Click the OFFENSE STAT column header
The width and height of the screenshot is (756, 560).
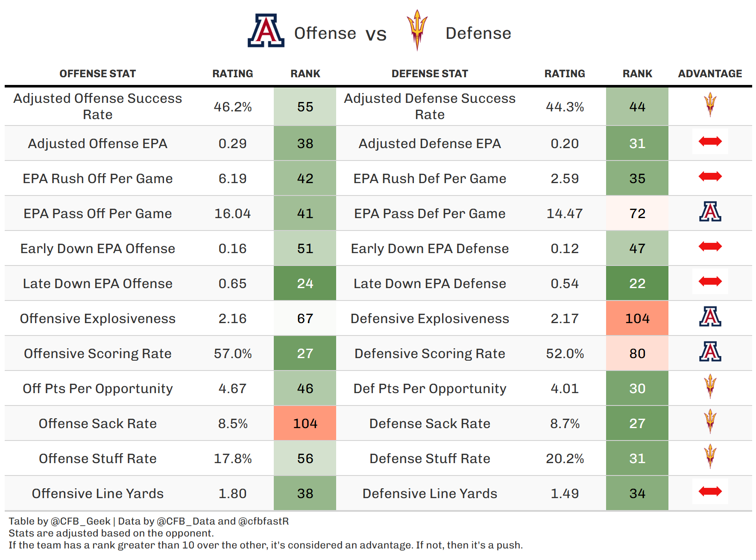tap(97, 74)
